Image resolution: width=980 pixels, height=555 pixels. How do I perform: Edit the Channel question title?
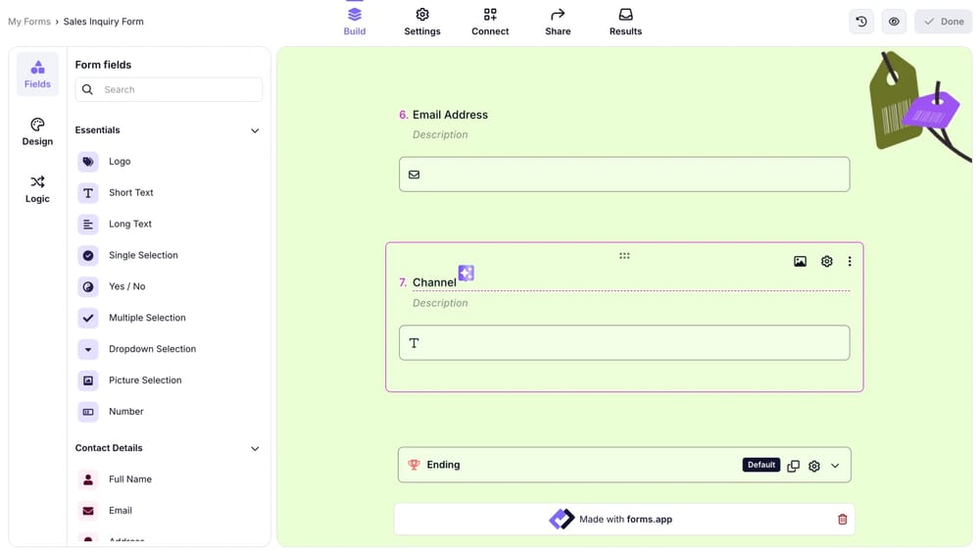click(434, 282)
